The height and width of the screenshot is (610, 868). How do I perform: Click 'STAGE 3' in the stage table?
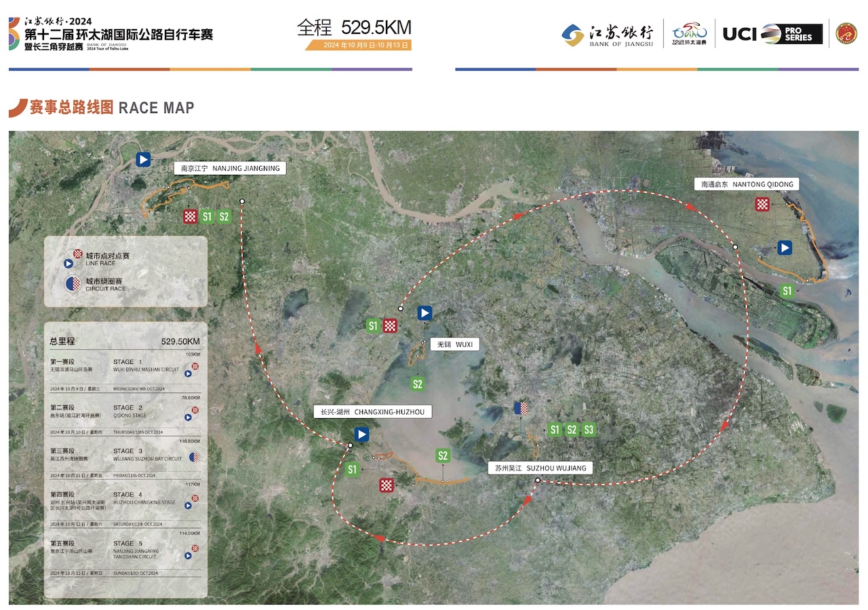[127, 451]
